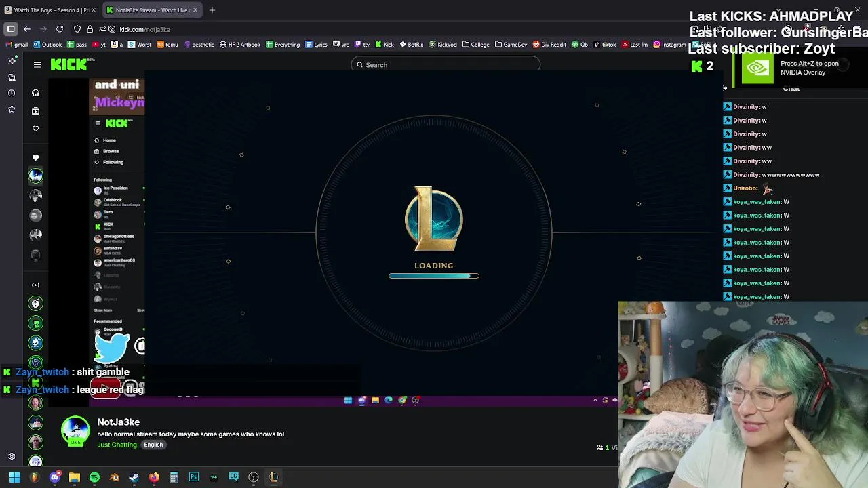Open File Explorer from the taskbar
Screen dimensions: 868x488
click(x=75, y=477)
